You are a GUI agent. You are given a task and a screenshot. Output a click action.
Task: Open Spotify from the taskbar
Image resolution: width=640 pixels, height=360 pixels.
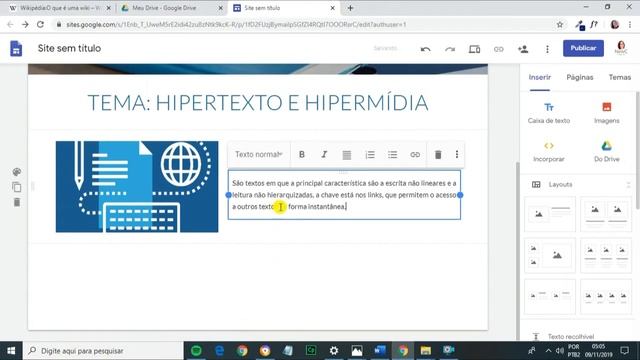point(196,350)
